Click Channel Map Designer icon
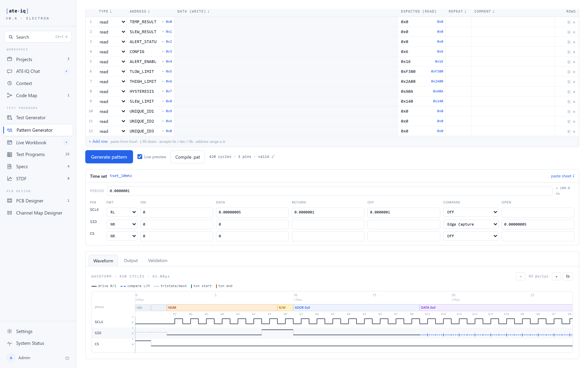588x368 pixels. tap(10, 213)
